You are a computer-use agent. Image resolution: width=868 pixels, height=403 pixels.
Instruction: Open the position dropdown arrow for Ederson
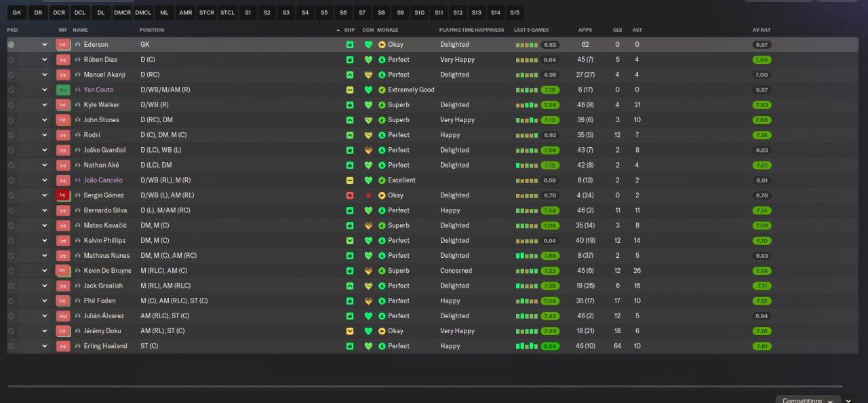tap(45, 45)
